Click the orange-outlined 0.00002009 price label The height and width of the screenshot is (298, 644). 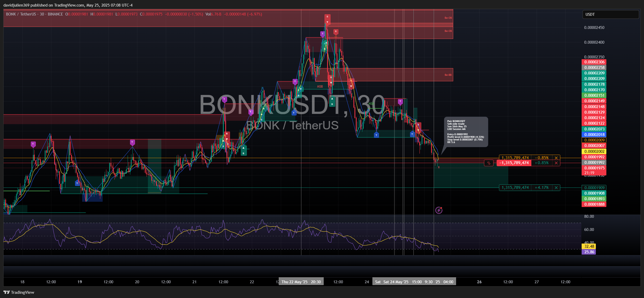594,140
